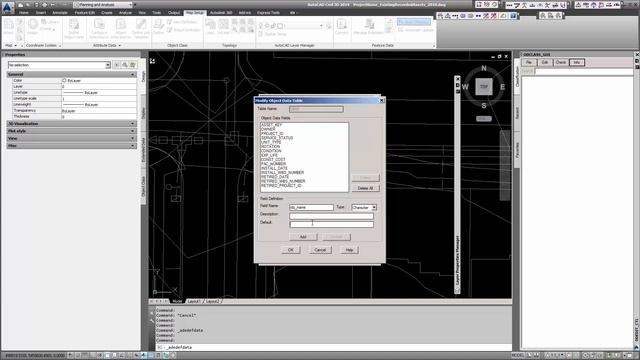Viewport: 640px width, 360px height.
Task: Click the Object Class Define icon
Action: pyautogui.click(x=158, y=27)
